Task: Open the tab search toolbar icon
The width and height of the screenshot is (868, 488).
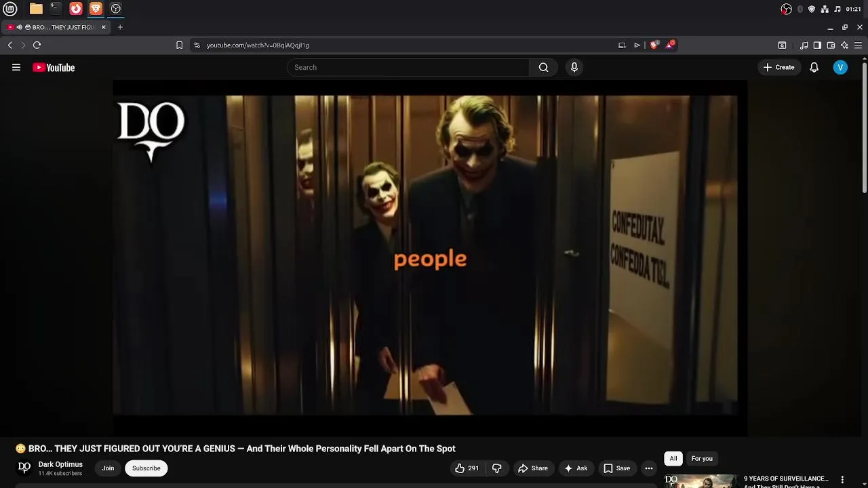Action: (782, 45)
